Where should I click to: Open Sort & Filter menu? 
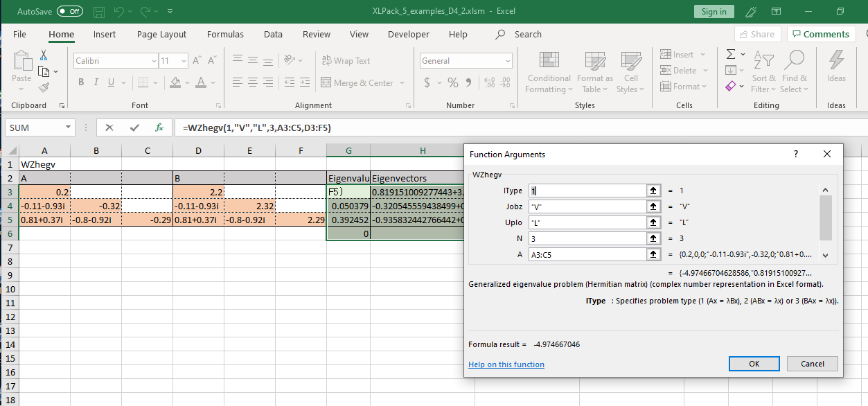pyautogui.click(x=765, y=73)
